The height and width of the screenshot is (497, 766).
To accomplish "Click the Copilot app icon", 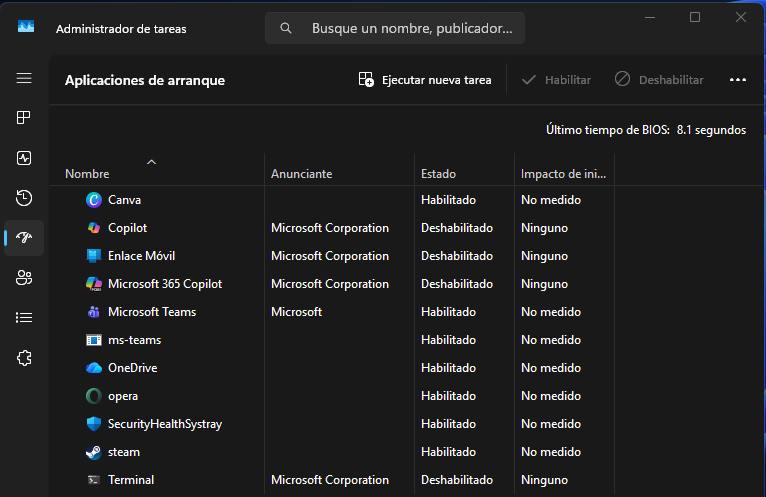I will 93,228.
